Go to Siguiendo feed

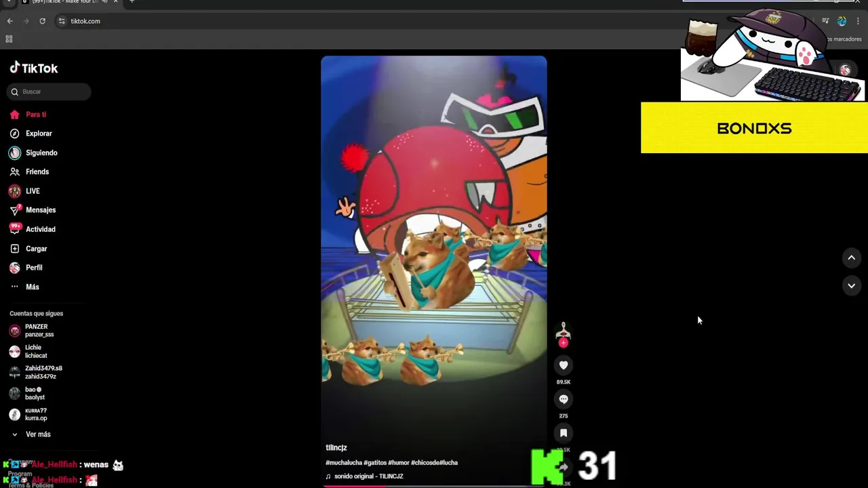tap(41, 152)
